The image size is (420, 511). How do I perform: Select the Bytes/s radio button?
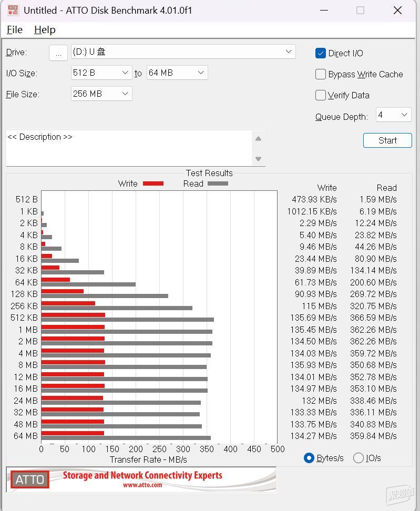(309, 458)
